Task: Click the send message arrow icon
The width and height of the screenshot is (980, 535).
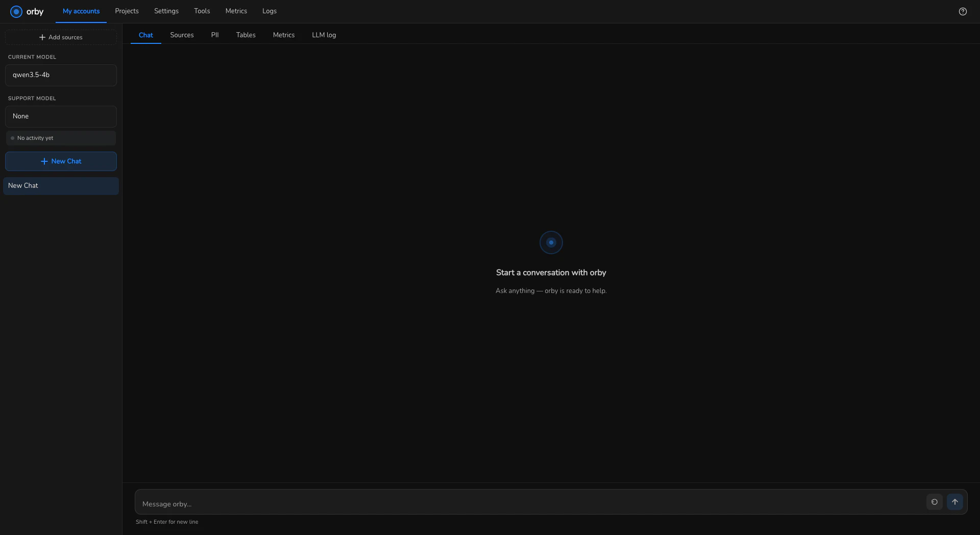Action: 954,502
